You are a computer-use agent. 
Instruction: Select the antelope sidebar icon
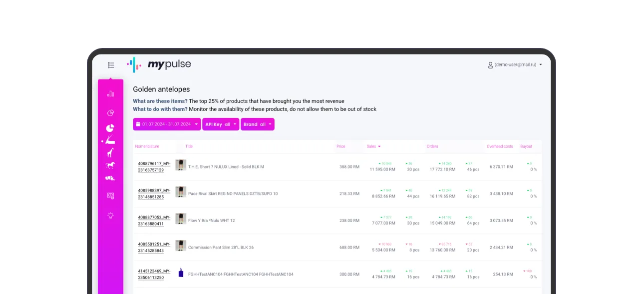[x=110, y=140]
